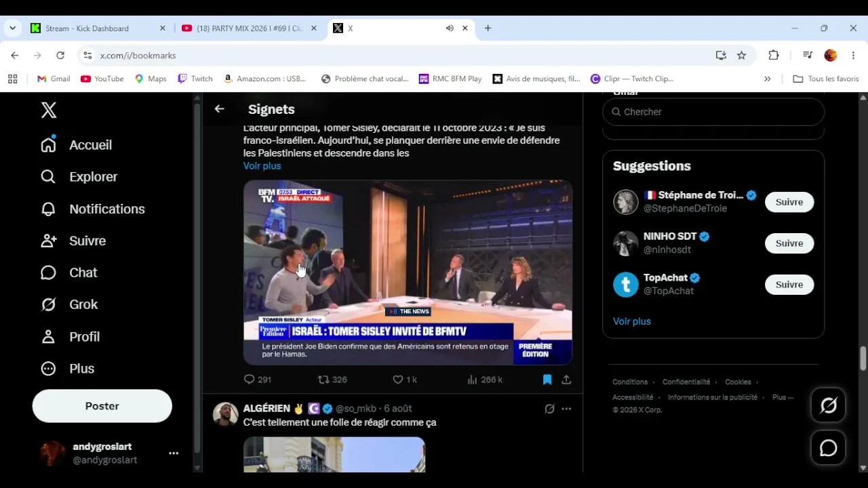Open the apps grid in bookmarks bar
The width and height of the screenshot is (868, 488).
(x=12, y=79)
